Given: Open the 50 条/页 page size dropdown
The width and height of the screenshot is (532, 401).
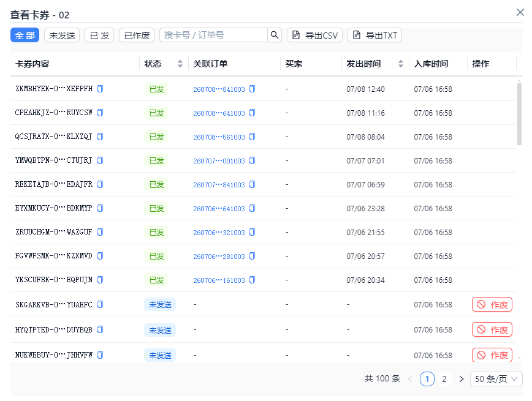Looking at the screenshot, I should tap(496, 379).
